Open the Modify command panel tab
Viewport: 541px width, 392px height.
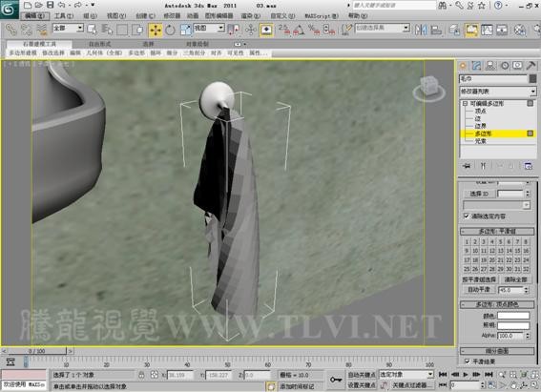click(x=476, y=66)
